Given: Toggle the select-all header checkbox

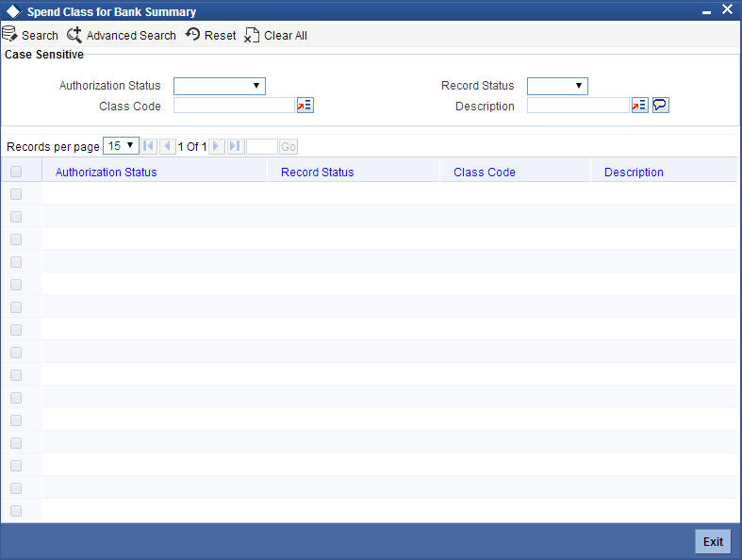Looking at the screenshot, I should 16,172.
